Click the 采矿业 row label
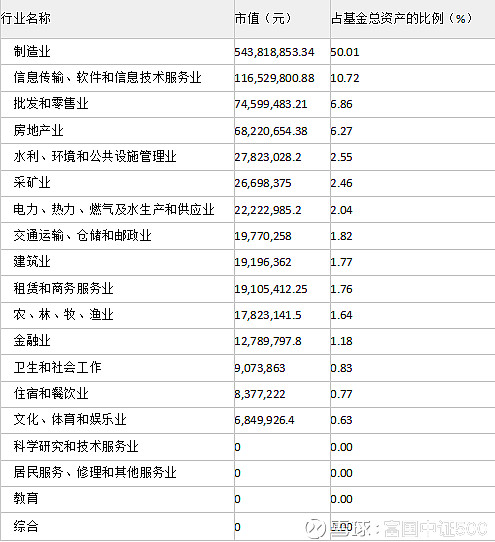This screenshot has width=495, height=542. 32,182
